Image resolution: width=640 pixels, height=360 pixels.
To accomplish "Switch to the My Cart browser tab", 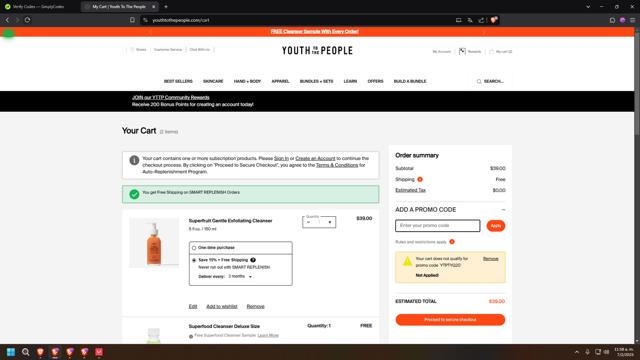I will click(119, 7).
